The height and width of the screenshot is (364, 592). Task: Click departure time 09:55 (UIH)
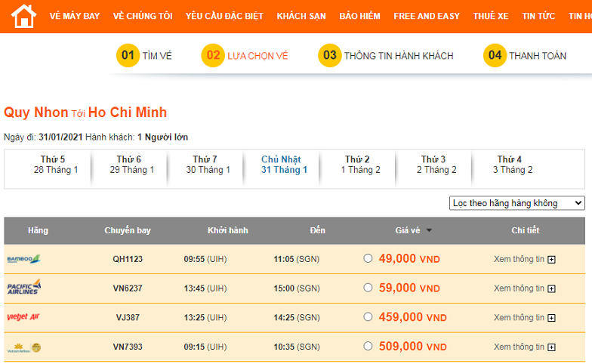(x=205, y=259)
